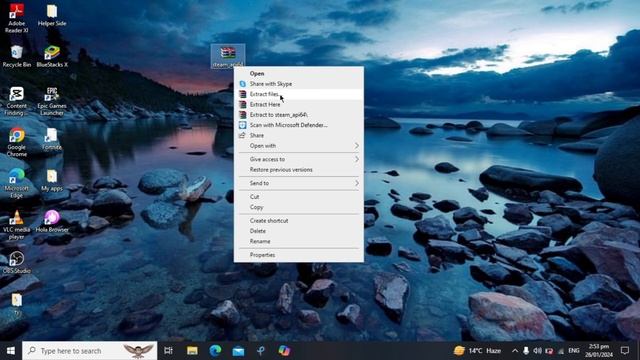The image size is (640, 360).
Task: Select the steam_api64 archive icon
Action: pos(228,56)
